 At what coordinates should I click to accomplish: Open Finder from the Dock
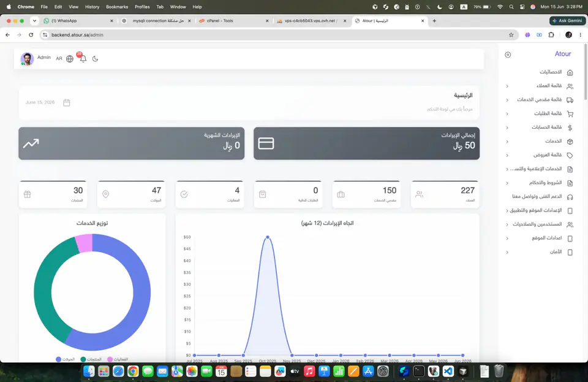pos(89,372)
